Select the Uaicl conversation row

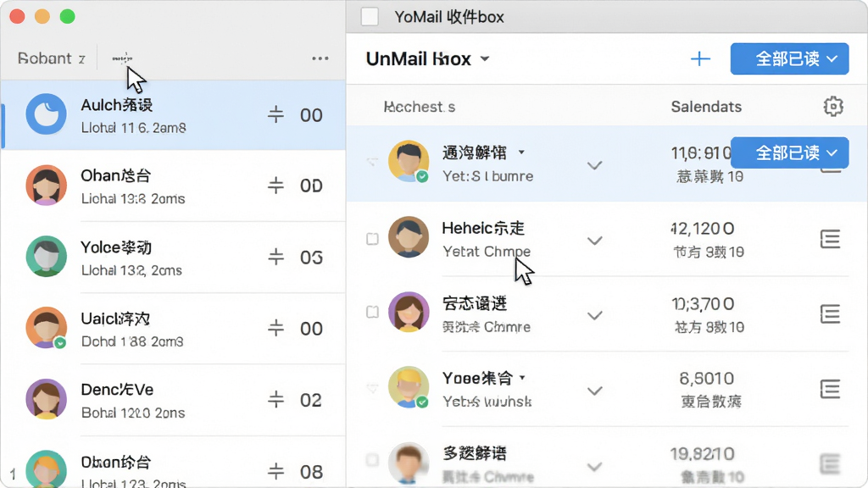173,328
